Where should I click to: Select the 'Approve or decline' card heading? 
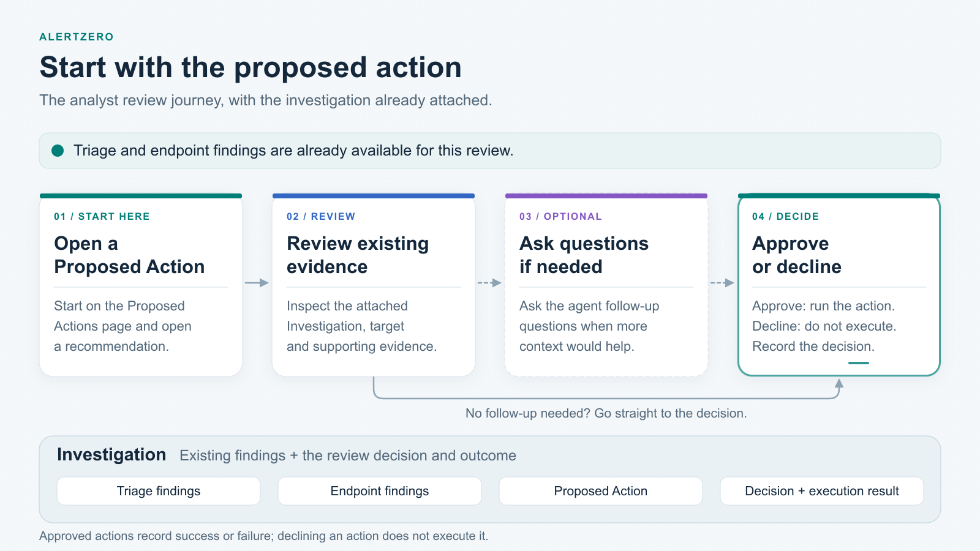(797, 255)
